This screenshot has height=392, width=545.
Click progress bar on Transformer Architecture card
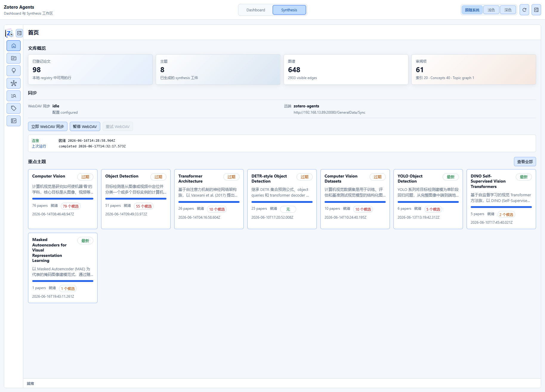[209, 202]
